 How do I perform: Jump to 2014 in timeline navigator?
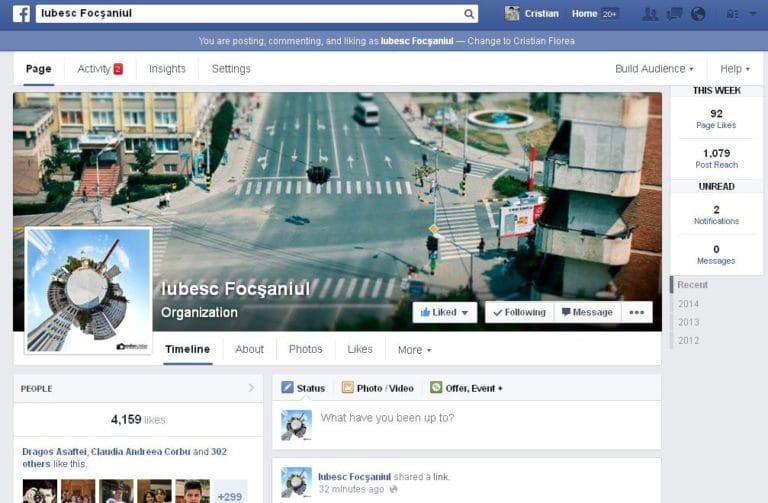[x=688, y=304]
